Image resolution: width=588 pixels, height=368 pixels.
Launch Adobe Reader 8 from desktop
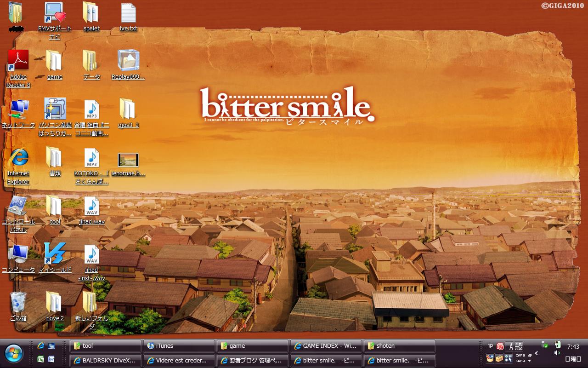[18, 69]
